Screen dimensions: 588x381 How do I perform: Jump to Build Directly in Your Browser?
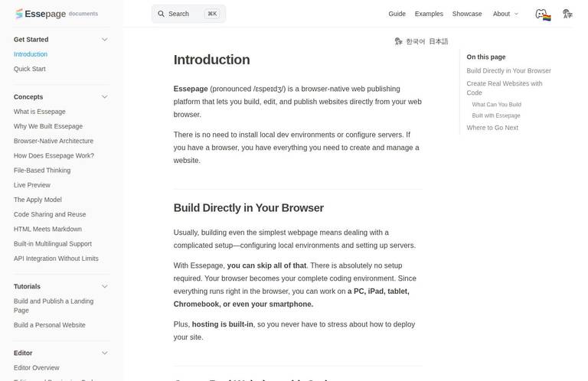point(508,71)
